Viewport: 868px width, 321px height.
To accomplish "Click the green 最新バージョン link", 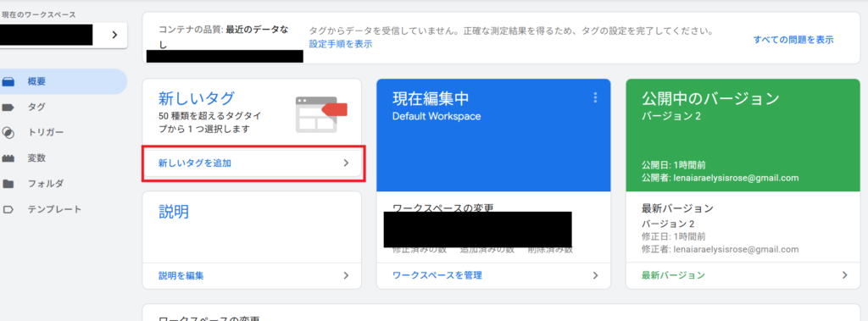I will (673, 275).
